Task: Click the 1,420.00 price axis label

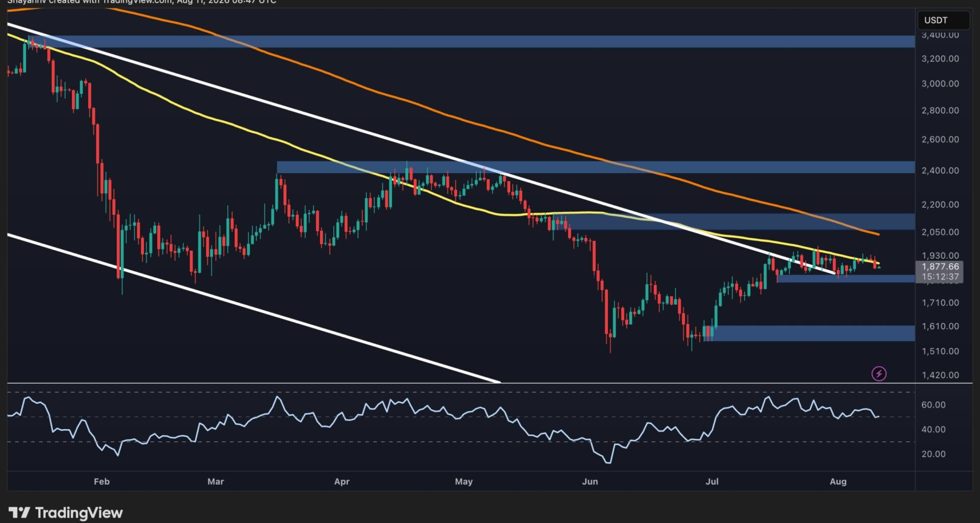Action: (x=940, y=375)
